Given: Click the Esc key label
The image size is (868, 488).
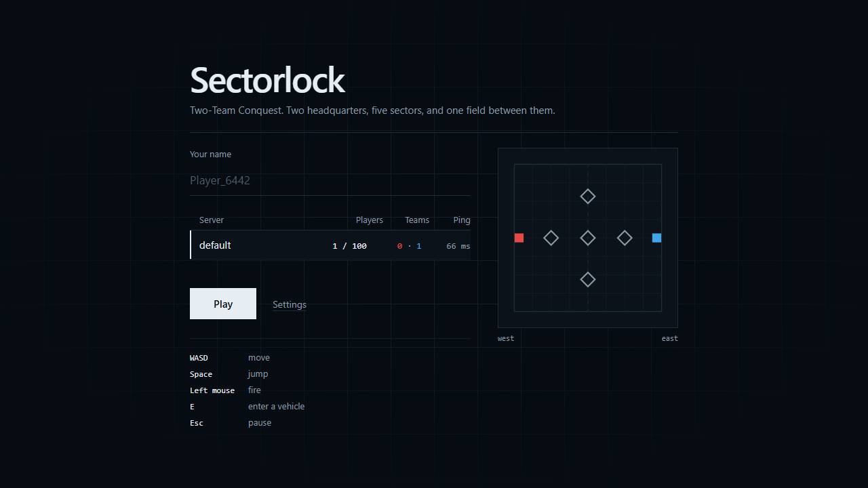Looking at the screenshot, I should pos(197,423).
